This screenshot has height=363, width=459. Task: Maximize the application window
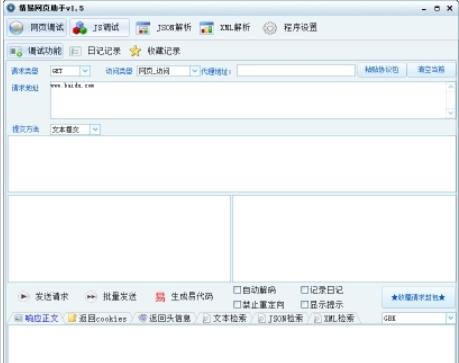click(x=437, y=8)
